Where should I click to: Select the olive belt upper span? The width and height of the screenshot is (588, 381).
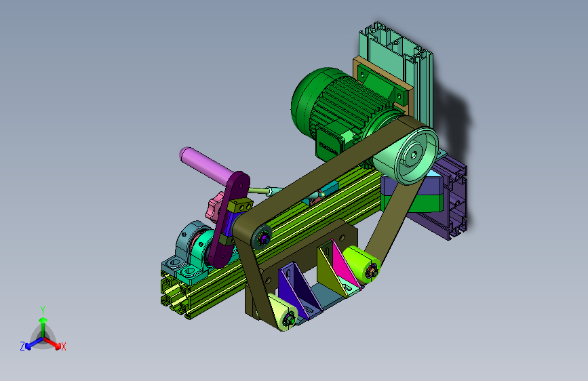point(330,172)
